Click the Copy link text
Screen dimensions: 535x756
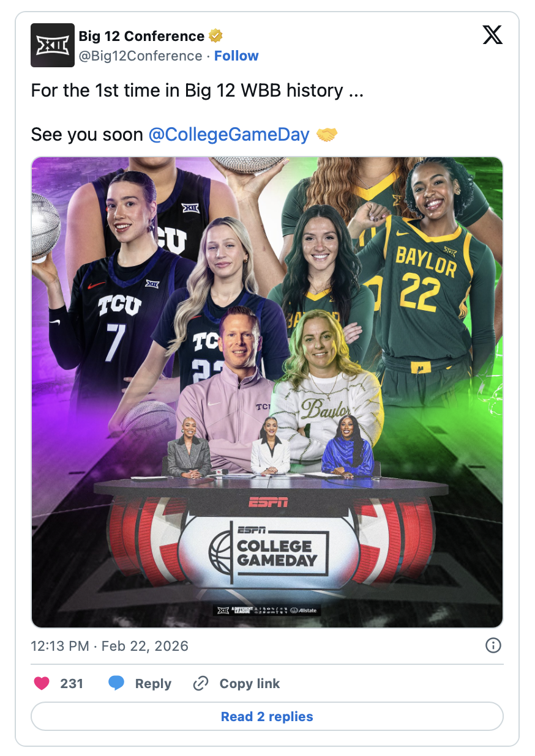point(250,684)
